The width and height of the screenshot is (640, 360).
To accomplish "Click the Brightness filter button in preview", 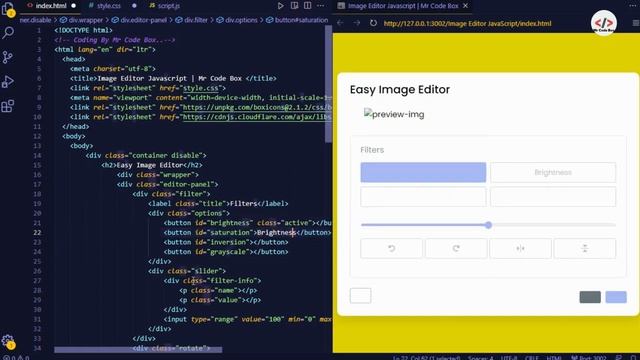I will point(553,172).
